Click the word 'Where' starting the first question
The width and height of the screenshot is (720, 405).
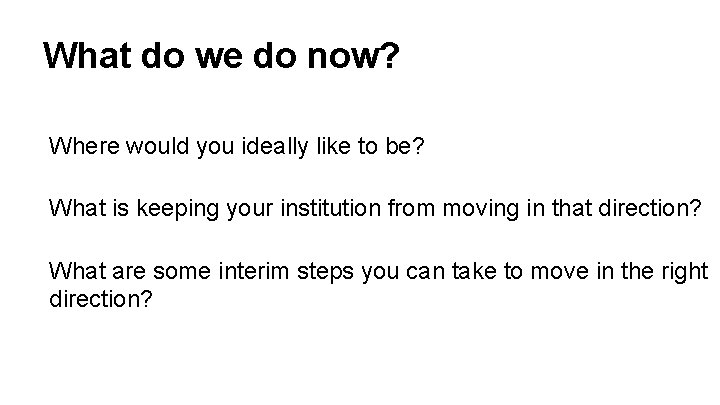pyautogui.click(x=84, y=146)
